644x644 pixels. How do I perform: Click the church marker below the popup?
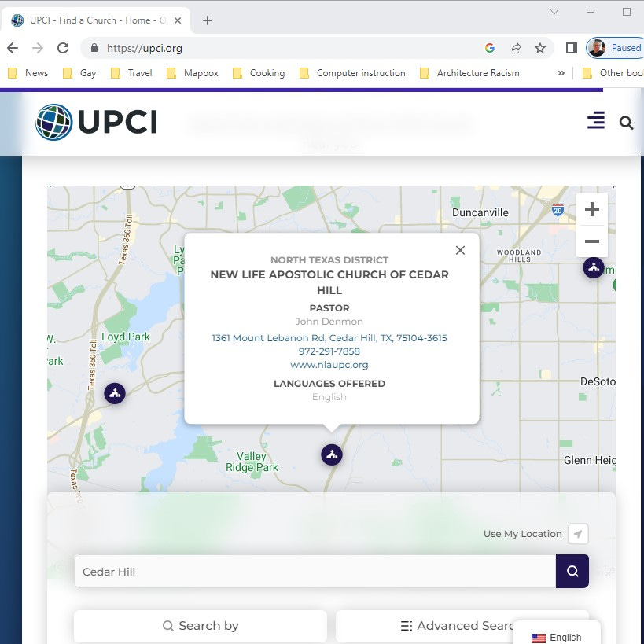tap(332, 454)
